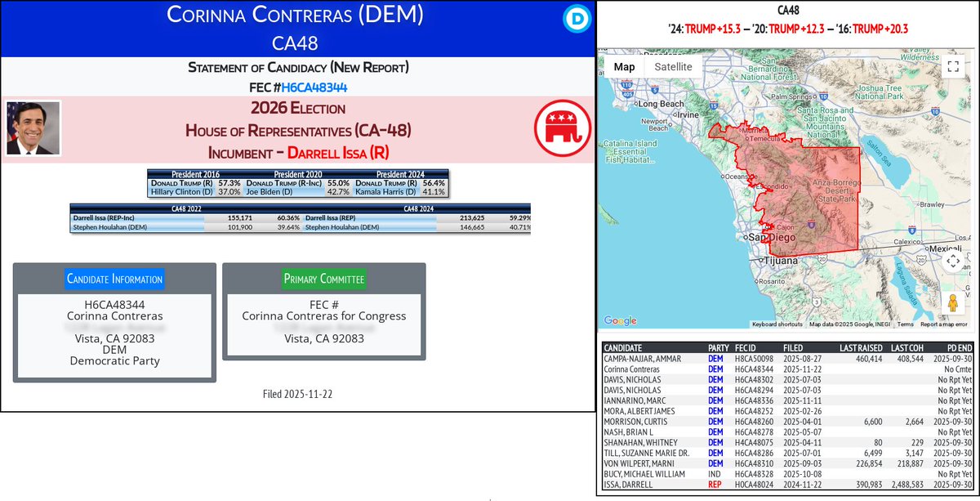Select Corinna Contreras row in candidate table
The width and height of the screenshot is (980, 501).
click(789, 369)
